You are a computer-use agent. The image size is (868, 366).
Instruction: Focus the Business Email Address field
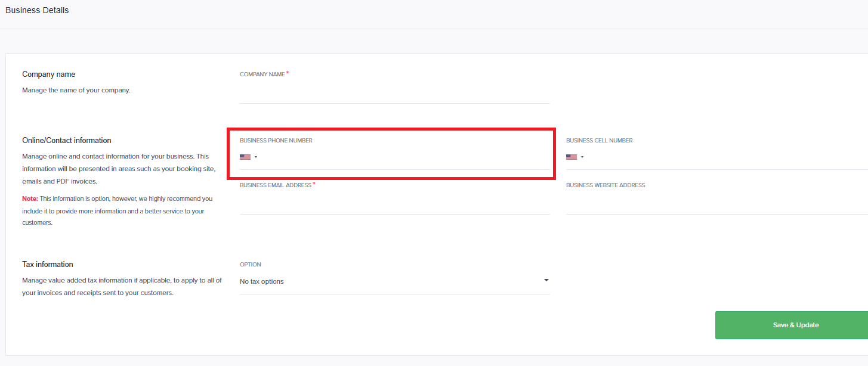point(394,204)
